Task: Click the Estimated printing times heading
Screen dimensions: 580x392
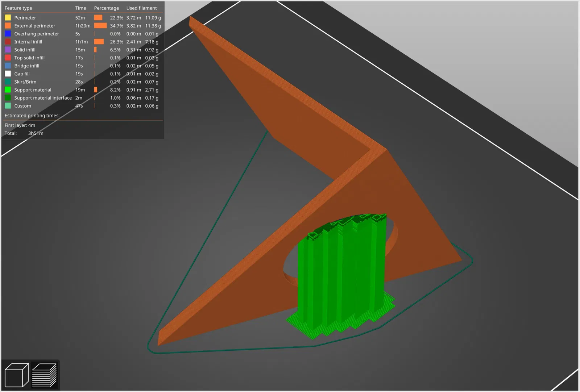Action: point(32,116)
